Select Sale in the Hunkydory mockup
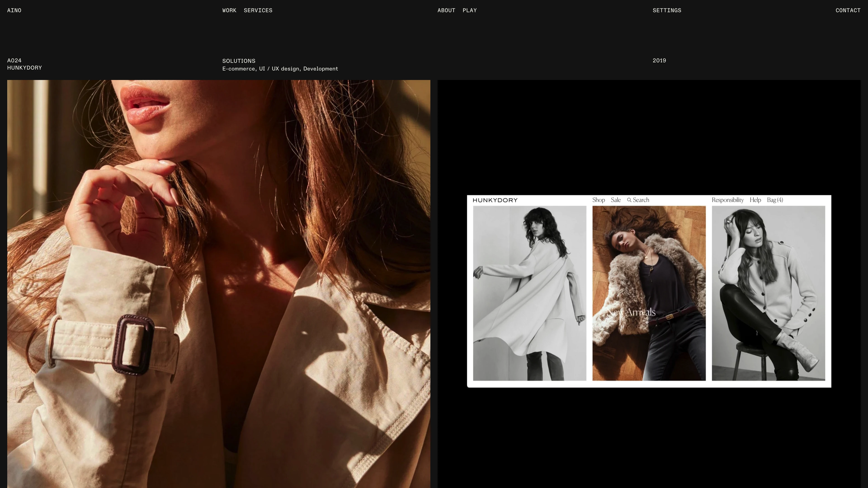This screenshot has height=488, width=868. coord(616,200)
